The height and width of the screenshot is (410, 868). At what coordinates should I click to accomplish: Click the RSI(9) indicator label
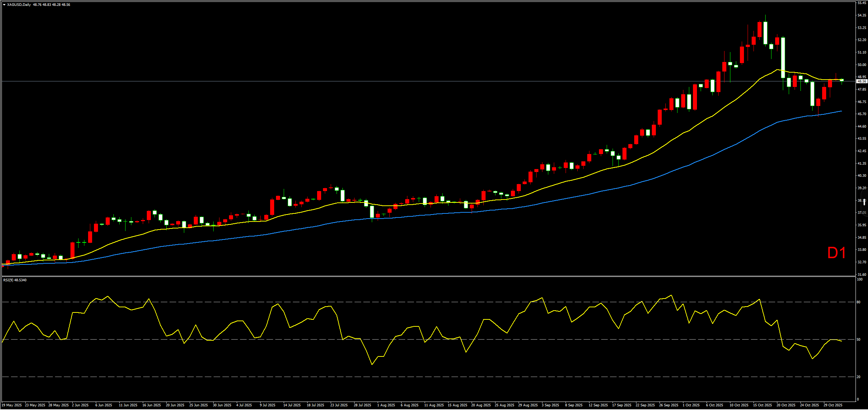(x=15, y=280)
